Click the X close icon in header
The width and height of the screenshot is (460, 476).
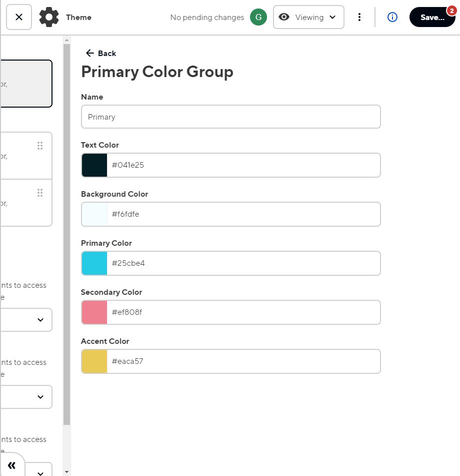[19, 17]
